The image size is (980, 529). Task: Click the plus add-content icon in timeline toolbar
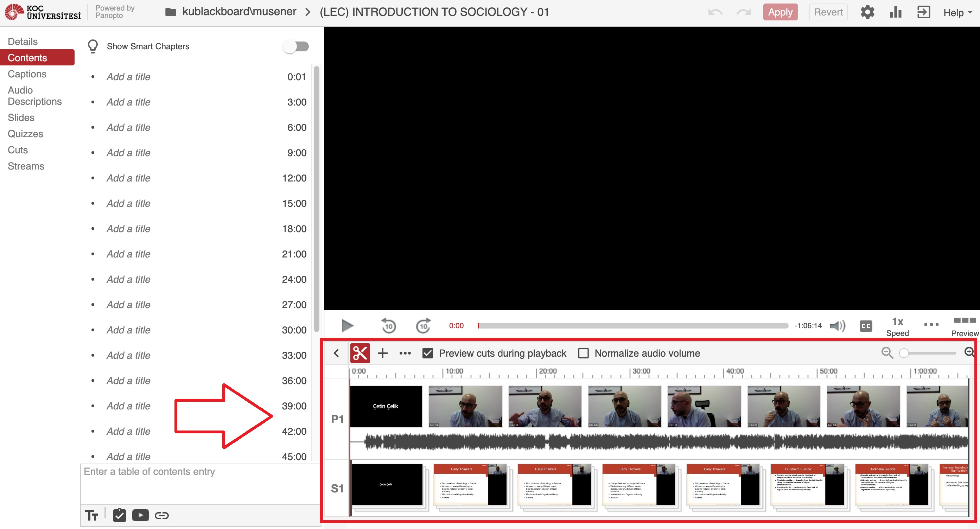click(x=382, y=353)
